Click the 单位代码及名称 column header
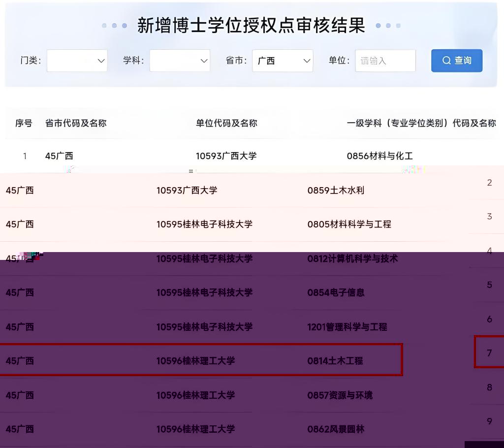This screenshot has height=448, width=504. tap(226, 123)
